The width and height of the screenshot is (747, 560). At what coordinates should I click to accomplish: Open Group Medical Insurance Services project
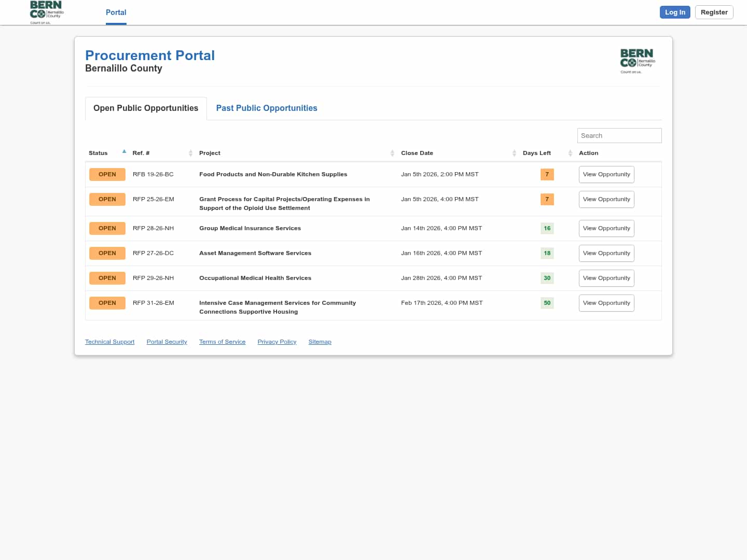coord(250,228)
